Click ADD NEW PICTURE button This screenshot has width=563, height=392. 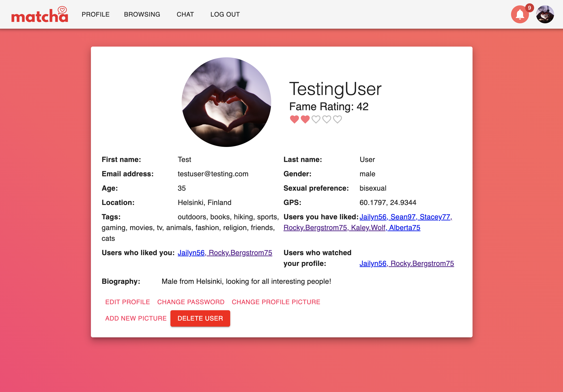pyautogui.click(x=136, y=318)
